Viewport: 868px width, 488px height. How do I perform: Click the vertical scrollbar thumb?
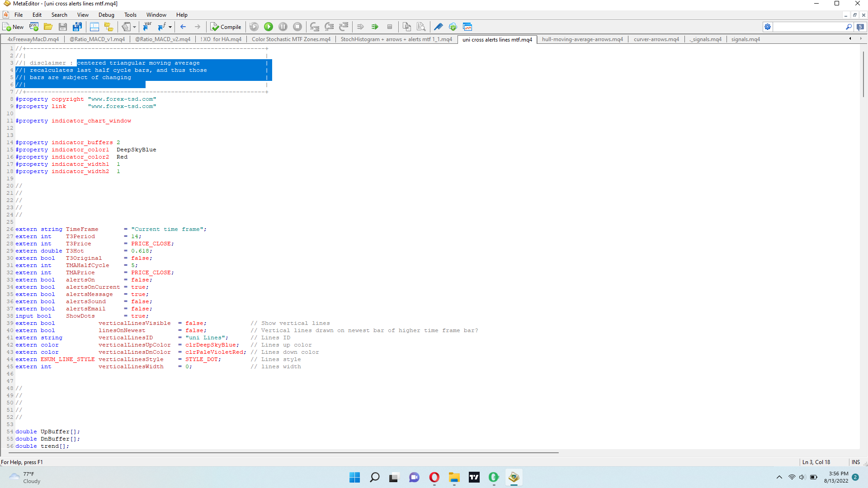pos(863,75)
